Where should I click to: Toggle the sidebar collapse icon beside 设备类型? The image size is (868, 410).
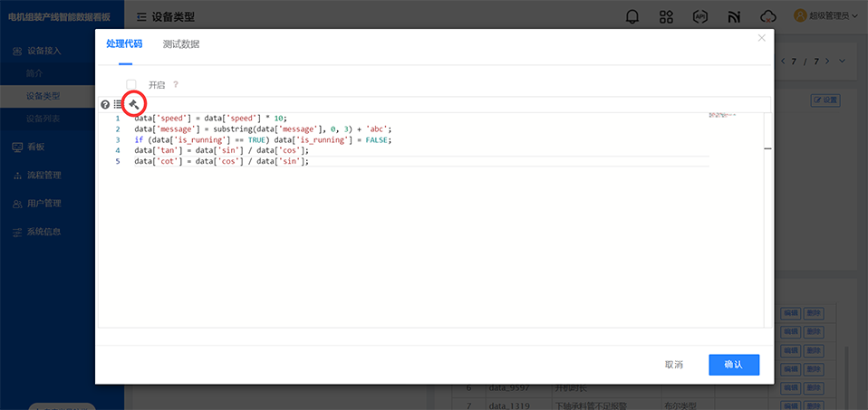(142, 16)
